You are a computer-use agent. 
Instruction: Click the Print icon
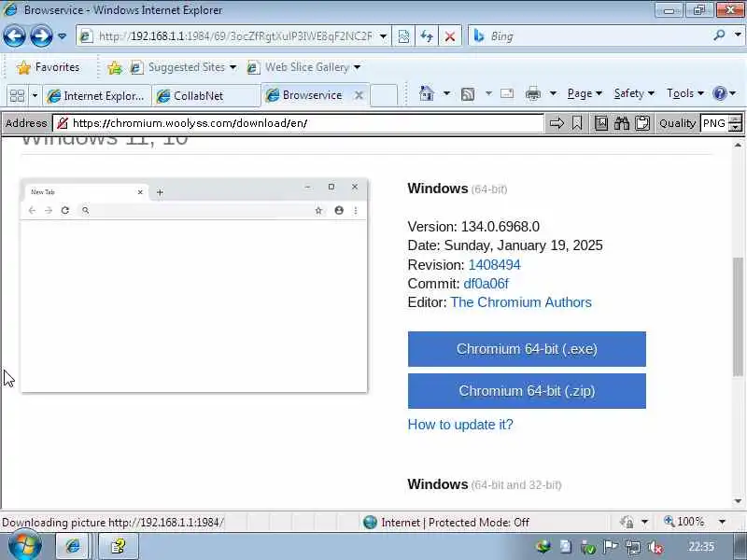click(533, 94)
